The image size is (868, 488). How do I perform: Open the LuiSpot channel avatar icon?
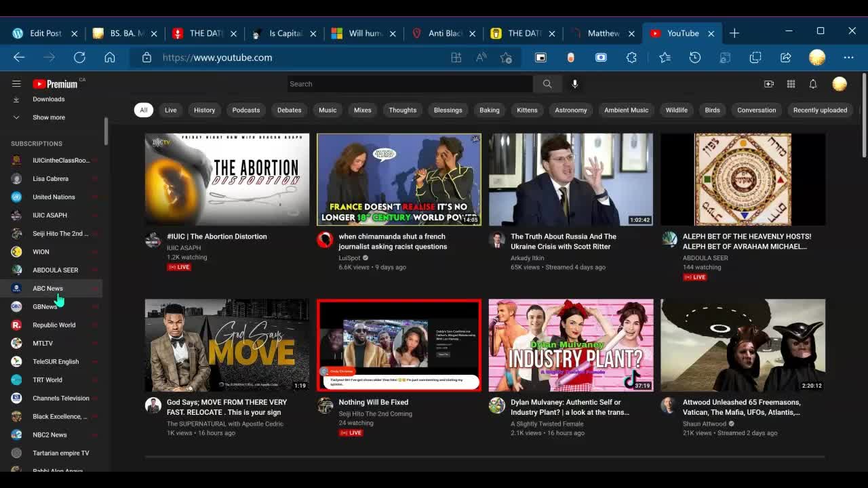[325, 240]
